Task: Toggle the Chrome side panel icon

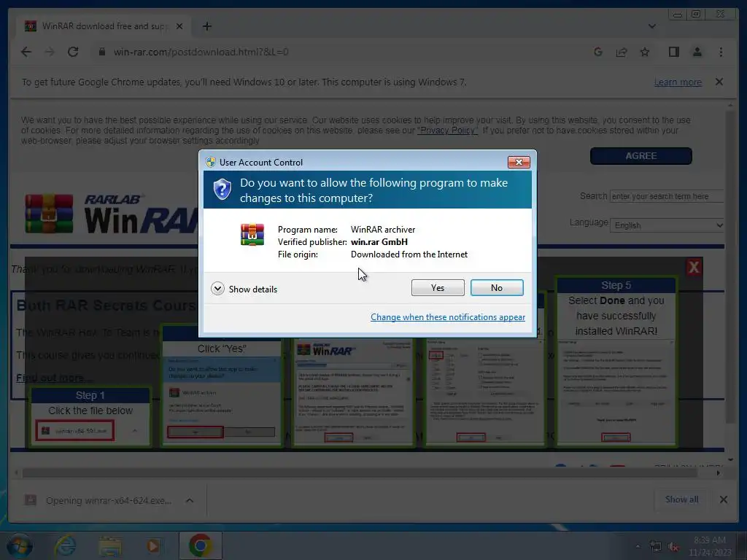Action: [x=673, y=52]
